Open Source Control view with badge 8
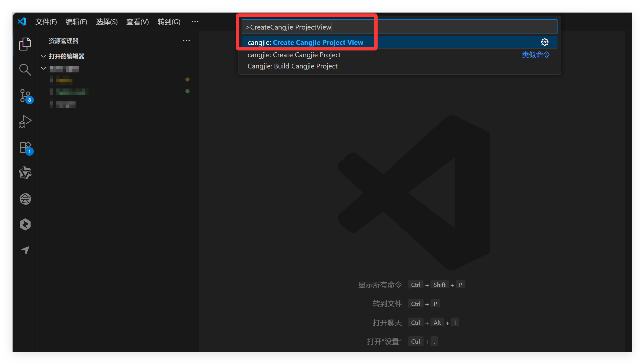644x364 pixels. (x=25, y=96)
